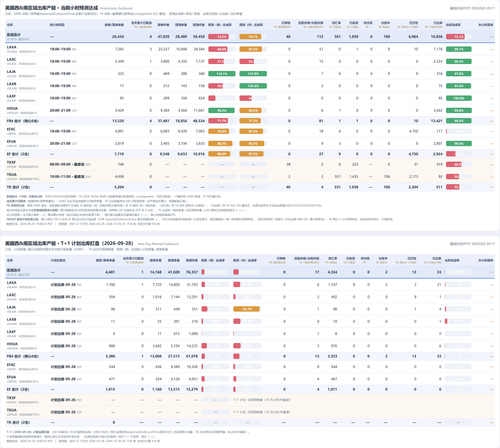
Task: Click the 14,225 value in the T+1 HOUA row
Action: click(192, 346)
